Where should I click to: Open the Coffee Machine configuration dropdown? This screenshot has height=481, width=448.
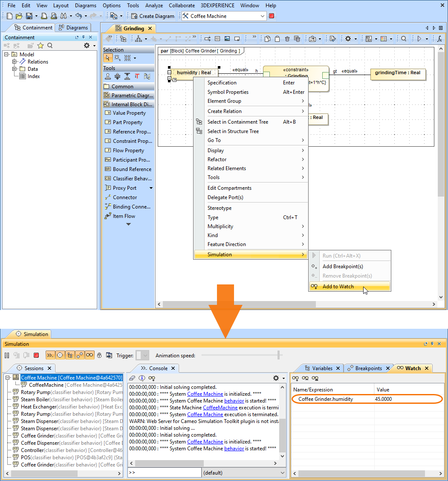pyautogui.click(x=263, y=16)
